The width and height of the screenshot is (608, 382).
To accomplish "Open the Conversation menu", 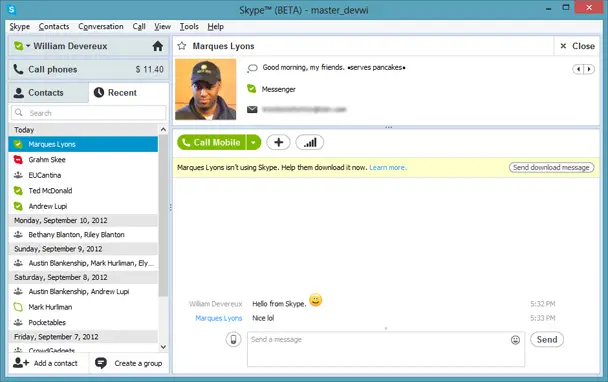I will (101, 27).
